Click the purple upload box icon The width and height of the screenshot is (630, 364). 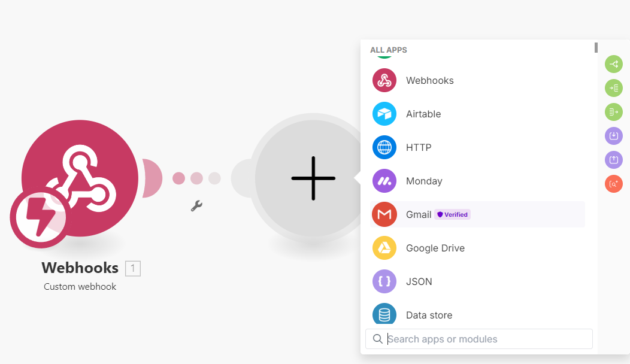tap(614, 160)
